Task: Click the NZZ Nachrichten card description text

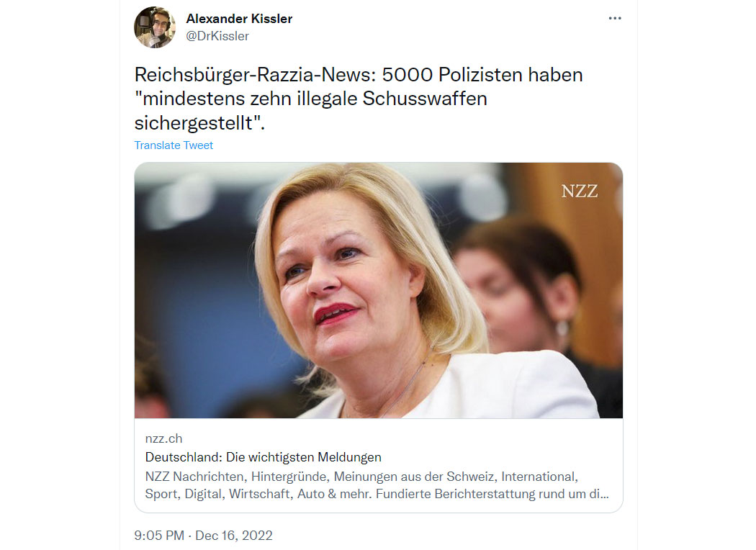Action: pyautogui.click(x=377, y=485)
